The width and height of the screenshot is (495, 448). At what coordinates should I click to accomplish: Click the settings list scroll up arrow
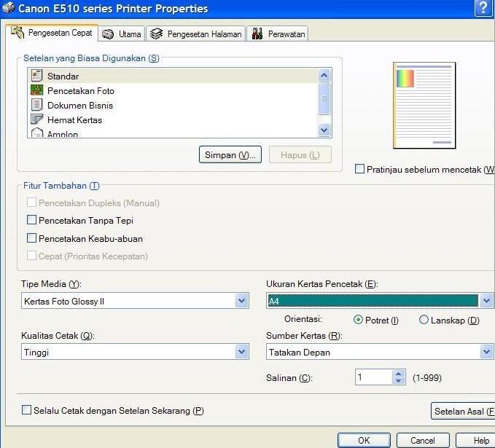(x=324, y=76)
